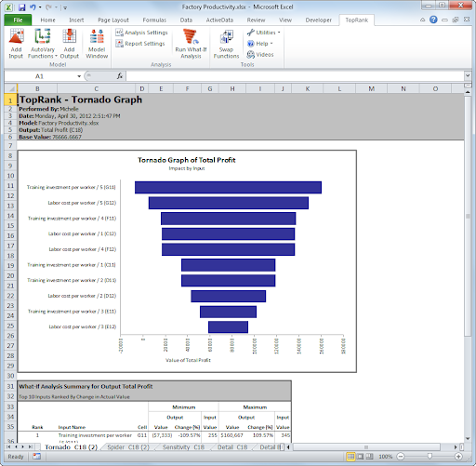Click the Swap Functions icon
476x466 pixels.
pos(226,44)
